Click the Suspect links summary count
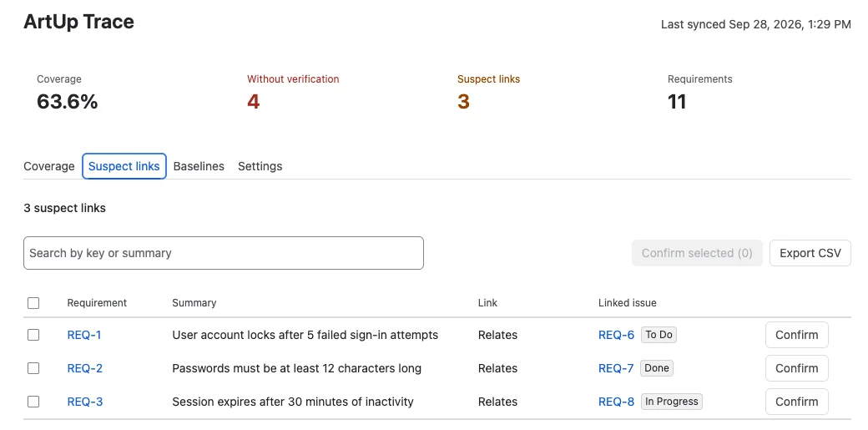 click(x=463, y=102)
